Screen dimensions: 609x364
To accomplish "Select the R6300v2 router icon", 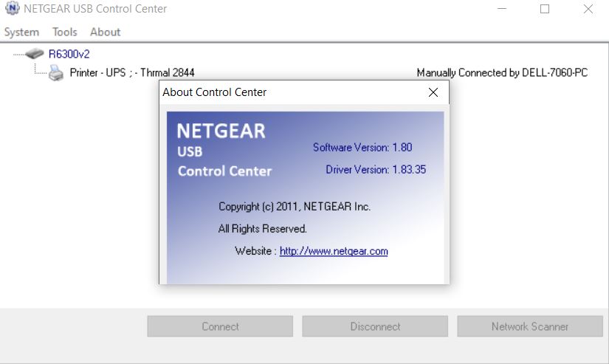I will coord(34,54).
